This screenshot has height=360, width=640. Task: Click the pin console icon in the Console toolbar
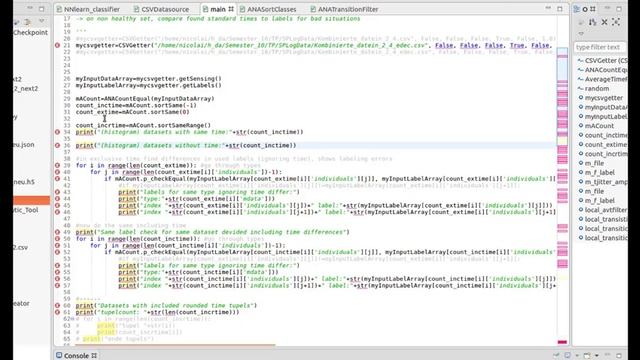pyautogui.click(x=556, y=356)
